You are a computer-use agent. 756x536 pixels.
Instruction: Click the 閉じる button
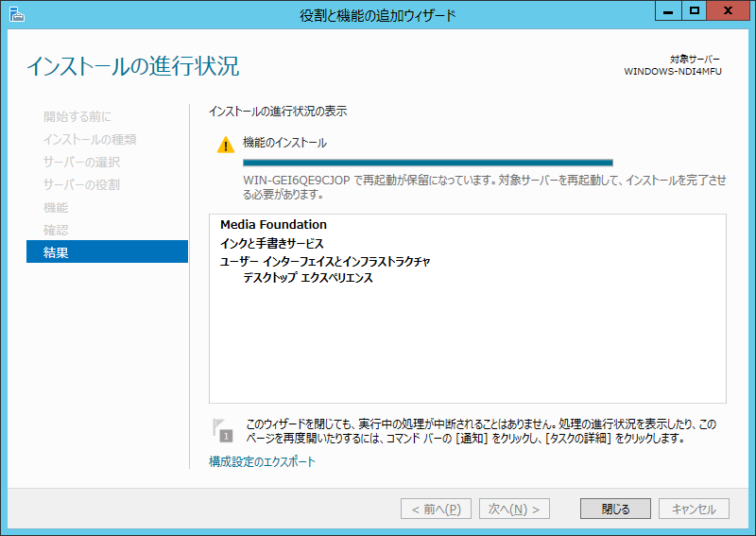tap(615, 509)
